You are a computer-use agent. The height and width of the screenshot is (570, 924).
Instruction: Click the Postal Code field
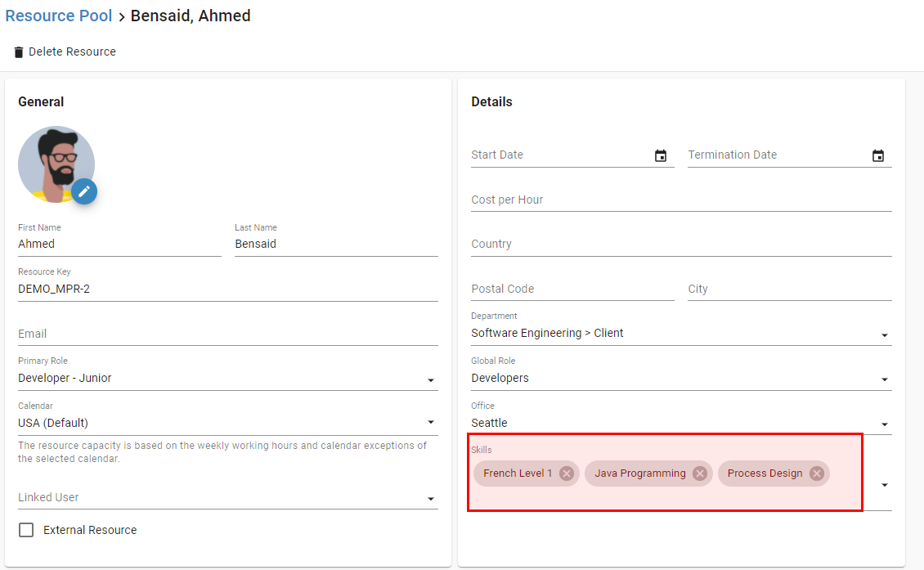pyautogui.click(x=572, y=289)
